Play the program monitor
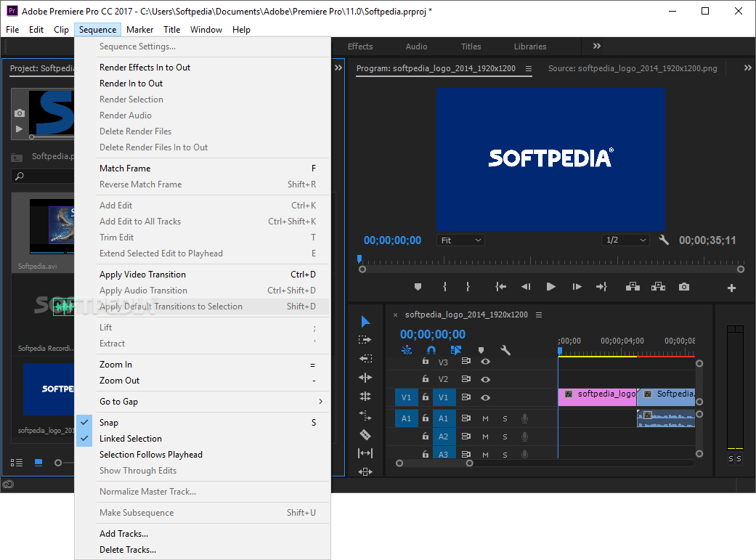 point(550,287)
